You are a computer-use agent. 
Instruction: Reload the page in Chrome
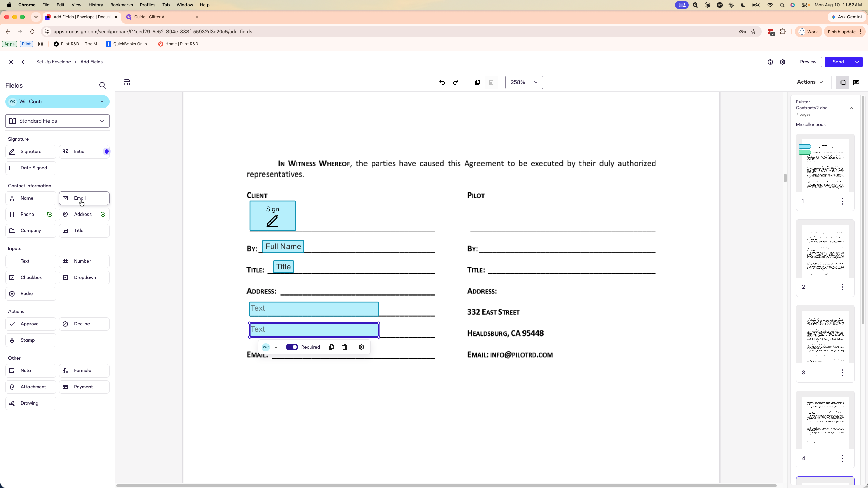(32, 32)
